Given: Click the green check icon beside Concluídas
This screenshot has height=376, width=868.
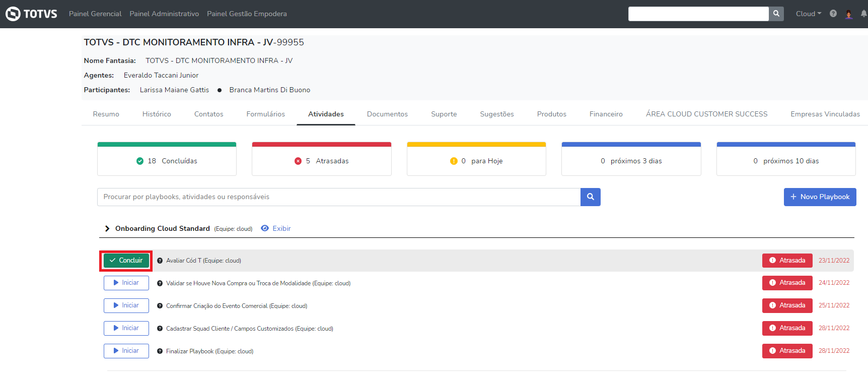Looking at the screenshot, I should point(140,161).
